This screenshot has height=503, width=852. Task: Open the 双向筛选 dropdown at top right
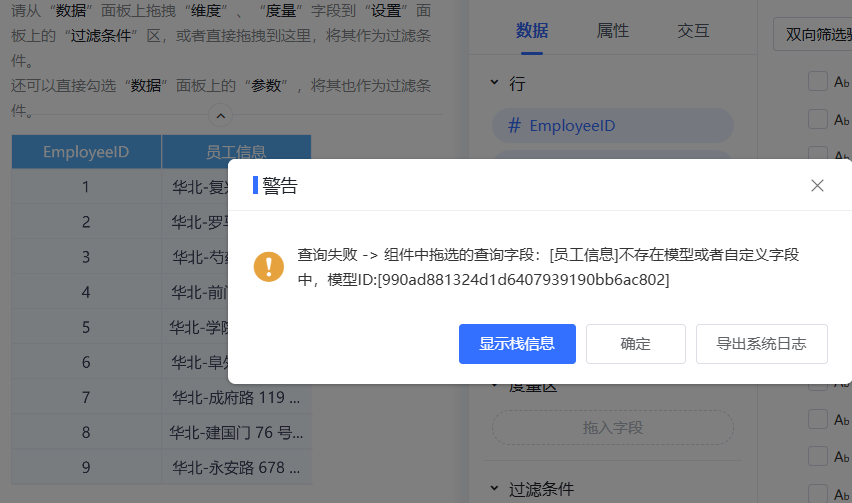(x=813, y=34)
